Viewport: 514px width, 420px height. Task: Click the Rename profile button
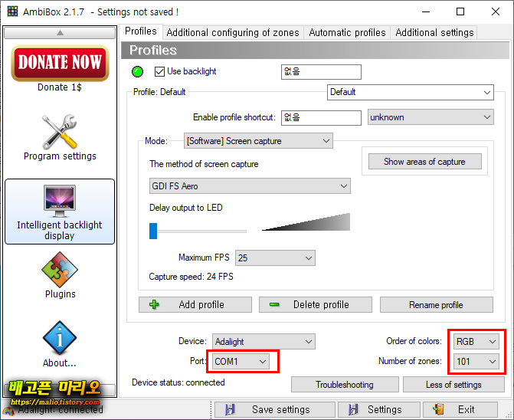[437, 304]
